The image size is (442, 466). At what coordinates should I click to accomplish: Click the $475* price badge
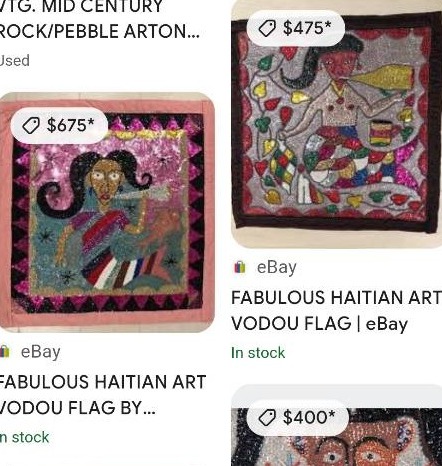(x=295, y=28)
